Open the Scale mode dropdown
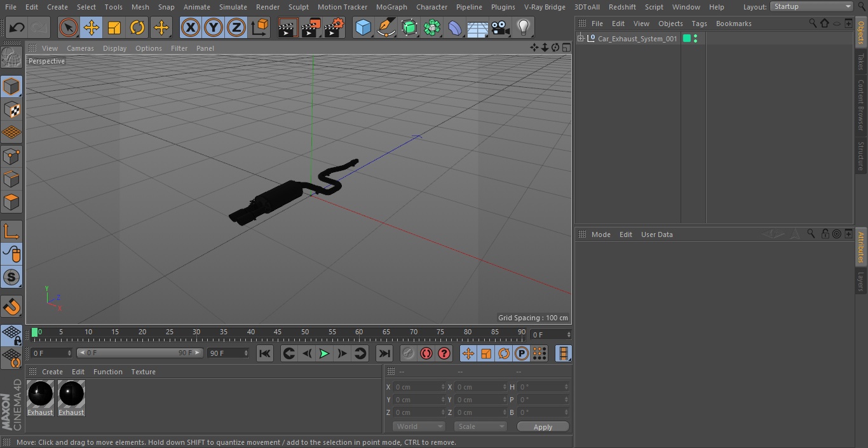Screen dimensions: 868x448 pos(480,426)
